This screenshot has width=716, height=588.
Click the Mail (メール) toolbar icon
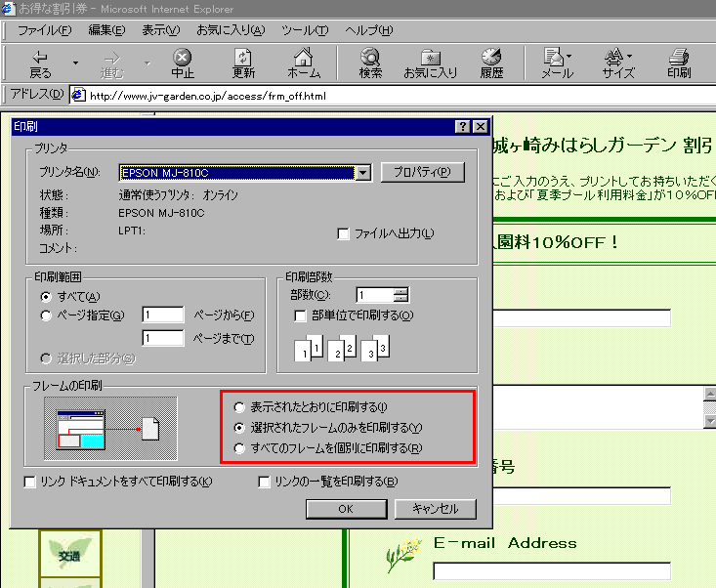[x=556, y=63]
